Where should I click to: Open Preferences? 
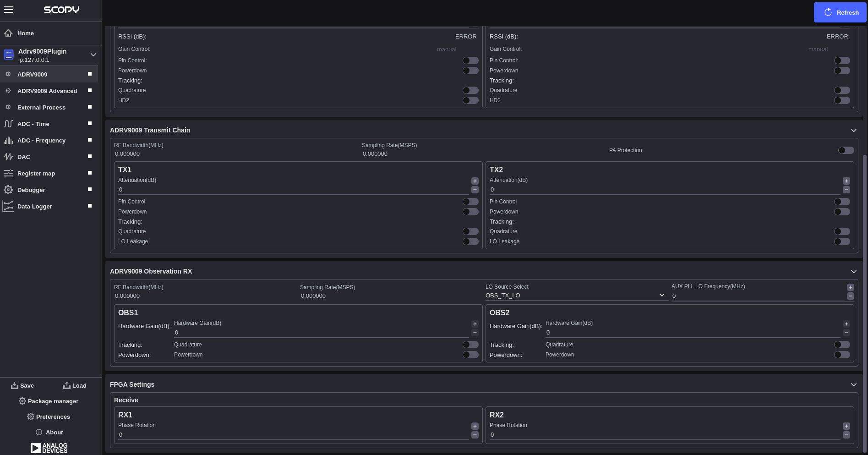[49, 417]
